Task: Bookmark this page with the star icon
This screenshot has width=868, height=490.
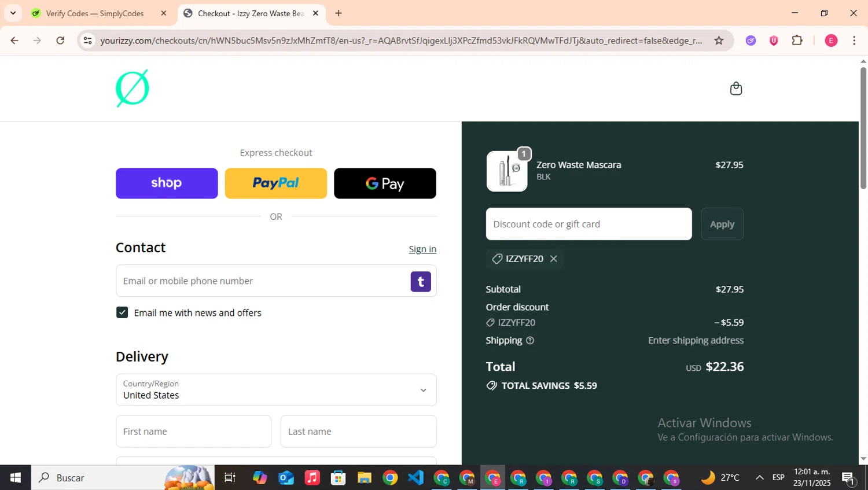Action: click(x=719, y=40)
